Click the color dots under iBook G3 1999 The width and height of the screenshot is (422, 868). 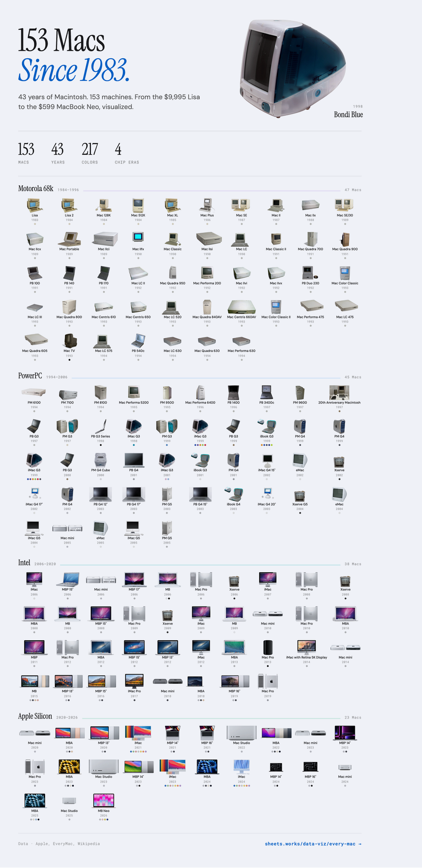(x=267, y=445)
